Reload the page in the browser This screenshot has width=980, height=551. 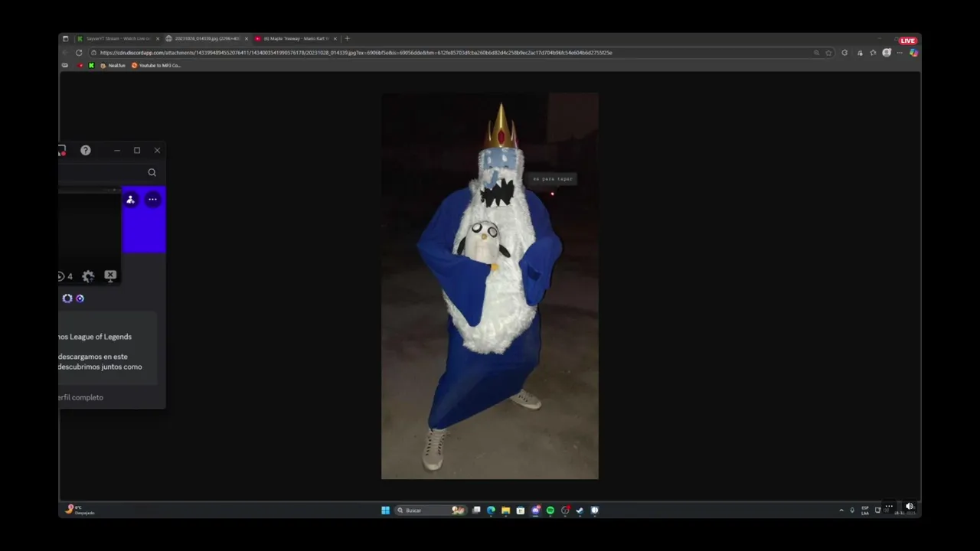click(x=79, y=53)
